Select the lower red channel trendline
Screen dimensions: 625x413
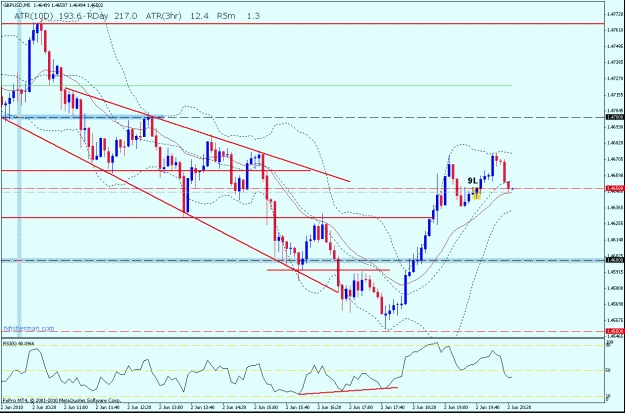click(170, 205)
